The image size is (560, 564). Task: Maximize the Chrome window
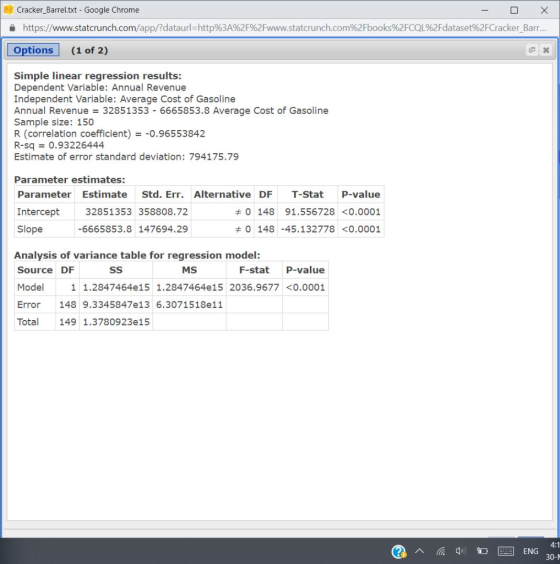pos(514,10)
